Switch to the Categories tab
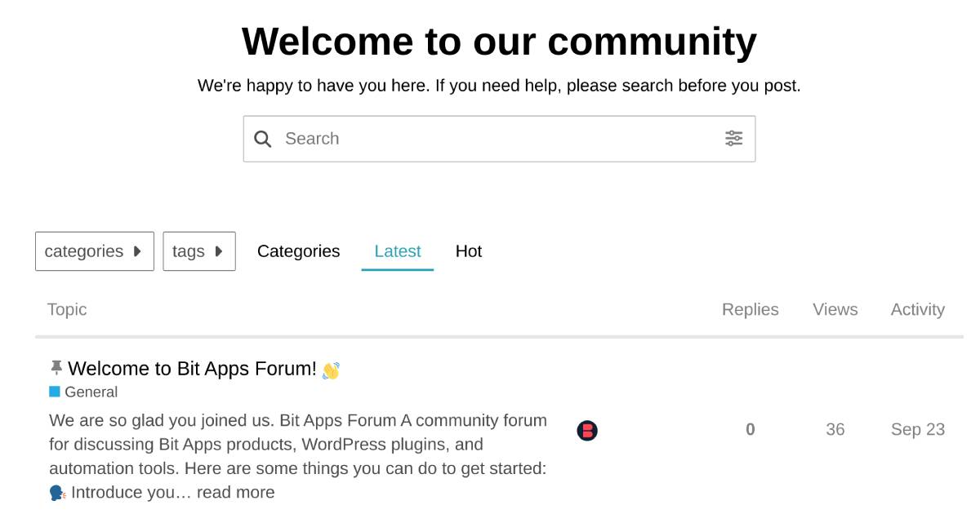The width and height of the screenshot is (980, 514). coord(298,251)
